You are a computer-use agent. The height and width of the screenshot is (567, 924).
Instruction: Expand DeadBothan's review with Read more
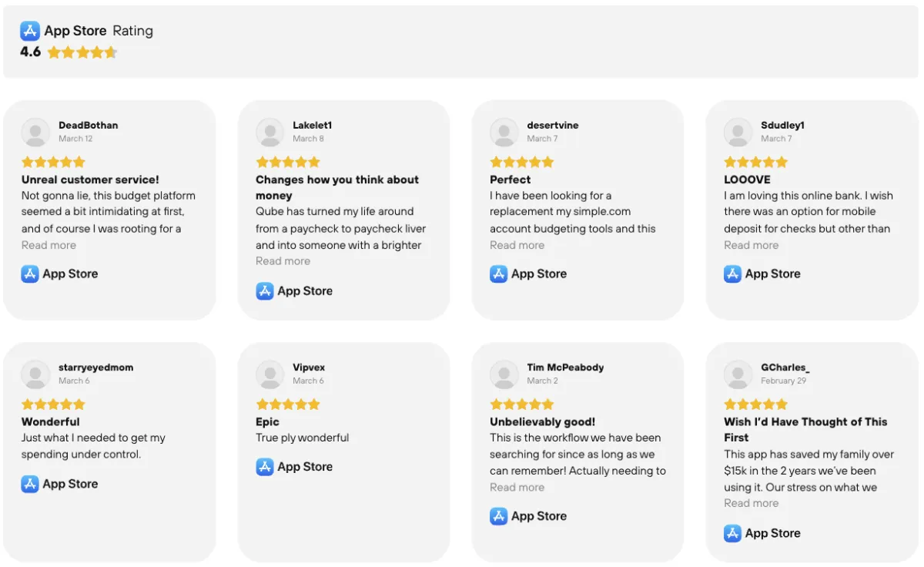(x=49, y=245)
